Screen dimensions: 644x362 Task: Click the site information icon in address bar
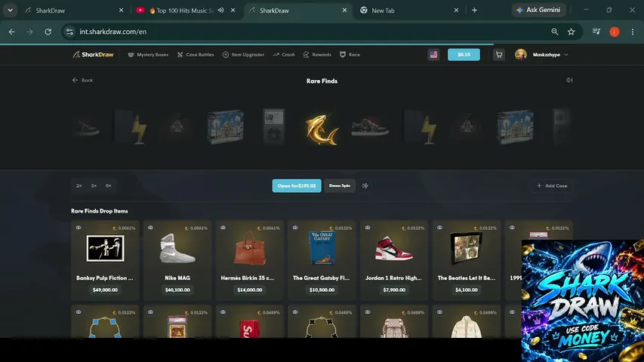(x=69, y=32)
